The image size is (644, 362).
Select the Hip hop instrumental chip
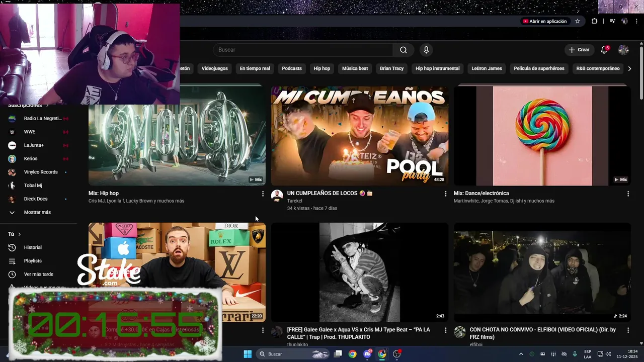(x=437, y=68)
